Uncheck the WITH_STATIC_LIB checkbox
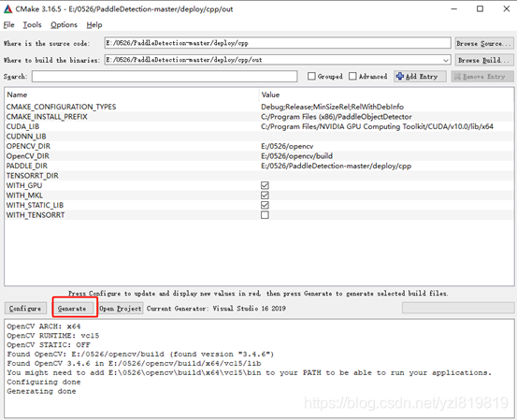This screenshot has width=517, height=420. pos(265,205)
